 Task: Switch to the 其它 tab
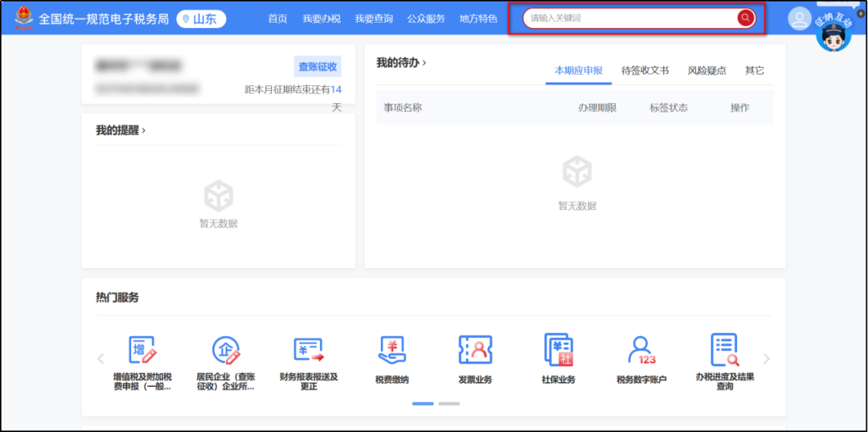755,70
